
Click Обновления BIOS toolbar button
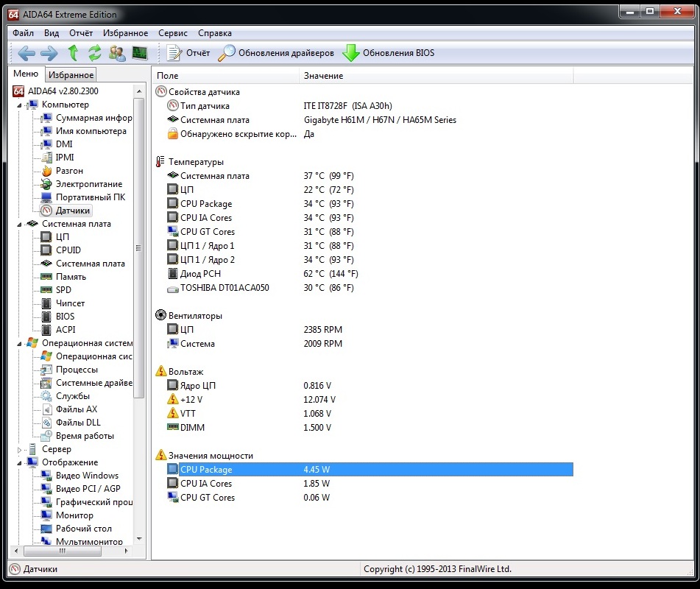coord(389,53)
